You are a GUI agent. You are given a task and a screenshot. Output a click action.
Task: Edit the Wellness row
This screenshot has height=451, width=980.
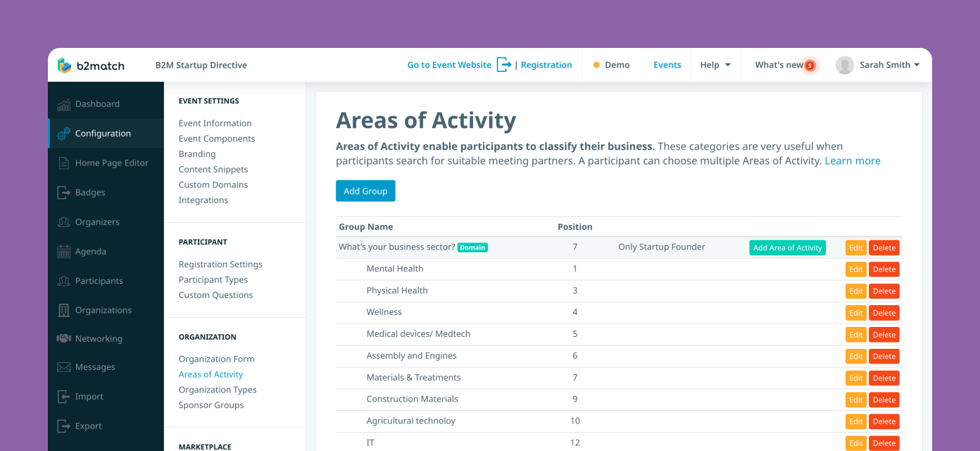[x=856, y=313]
